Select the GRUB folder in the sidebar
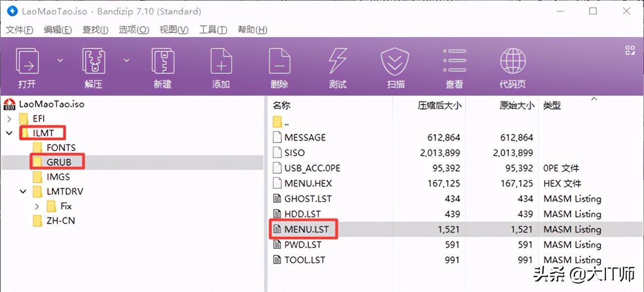 tap(56, 162)
